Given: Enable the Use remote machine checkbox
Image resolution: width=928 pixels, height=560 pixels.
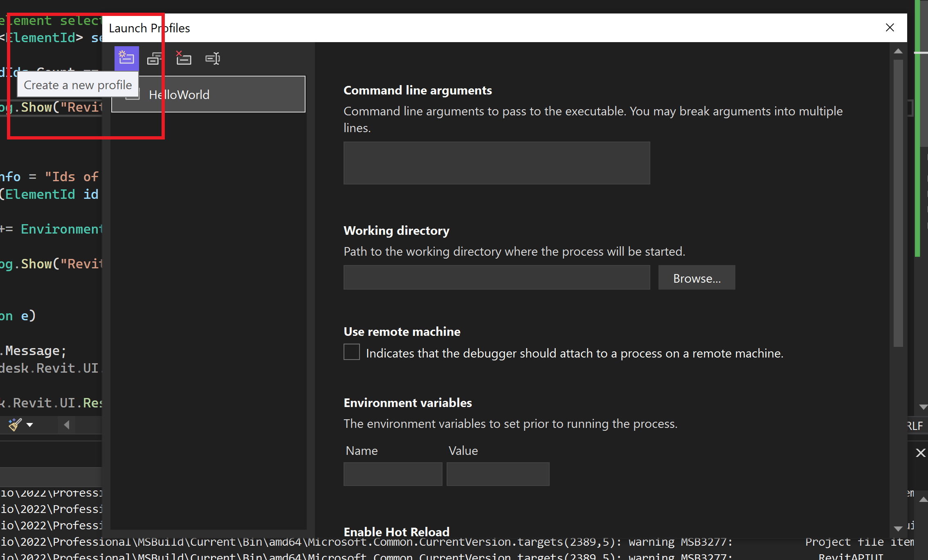Looking at the screenshot, I should pyautogui.click(x=352, y=352).
